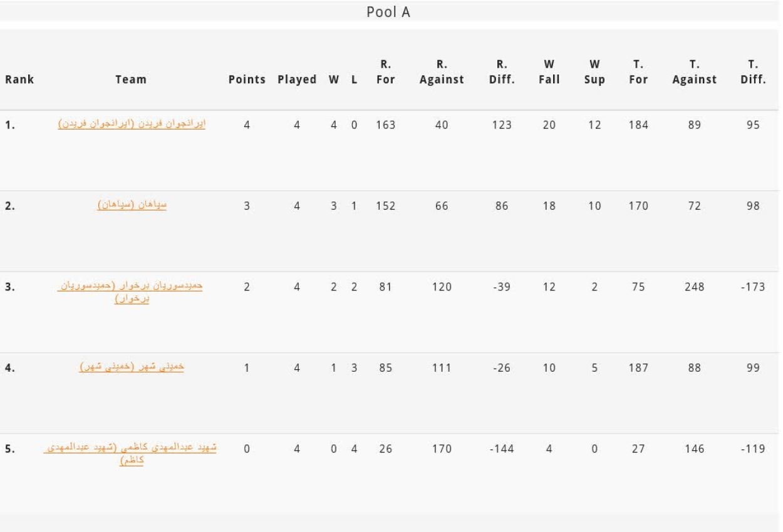Open the rank 1 team link ایرانجوان فریدن
Image resolution: width=783 pixels, height=532 pixels.
[x=132, y=124]
